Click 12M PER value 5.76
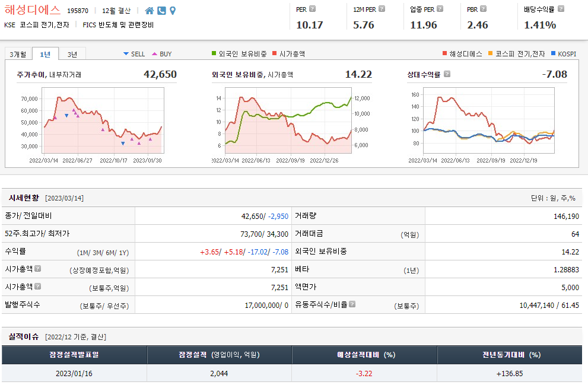The image size is (588, 388). click(x=363, y=25)
